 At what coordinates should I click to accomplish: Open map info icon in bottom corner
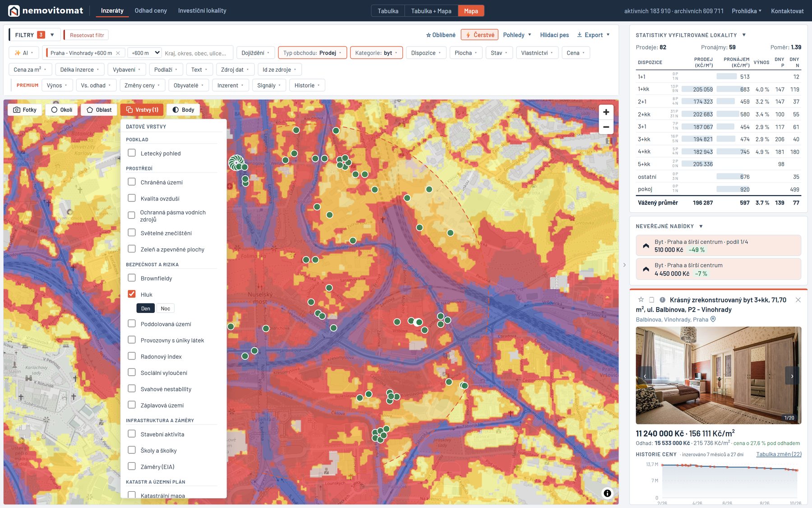coord(607,493)
